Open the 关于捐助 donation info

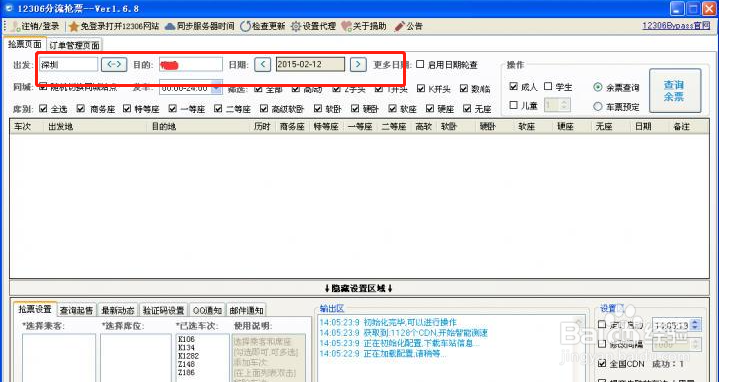[x=364, y=27]
